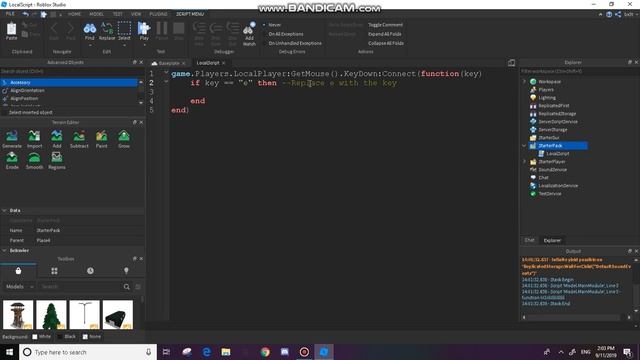This screenshot has width=640, height=360.
Task: Click Expand All Folds action
Action: 384,34
